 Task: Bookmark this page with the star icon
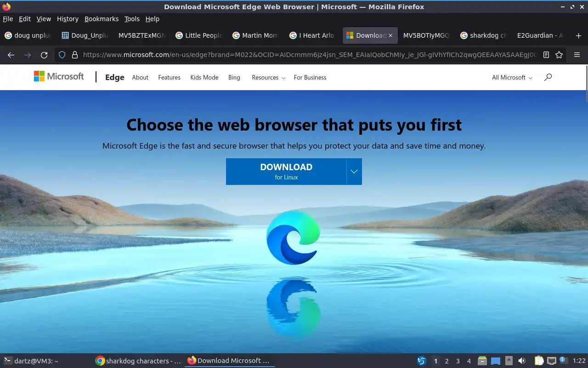coord(559,55)
